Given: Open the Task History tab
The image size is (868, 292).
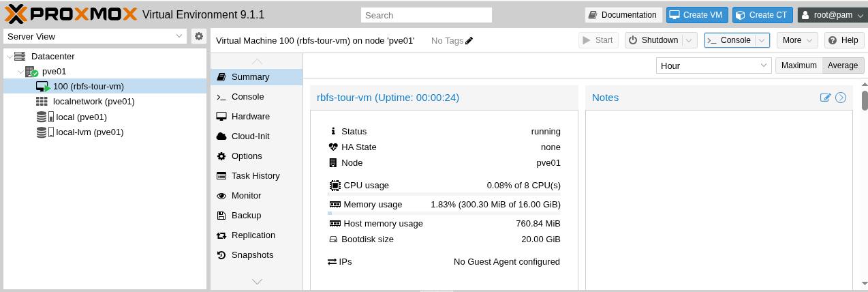Looking at the screenshot, I should (x=257, y=176).
